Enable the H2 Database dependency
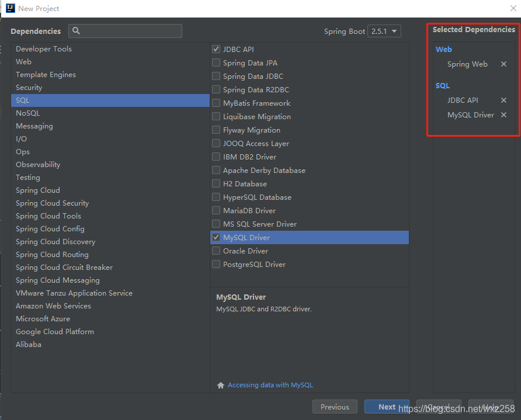Screen dimensions: 521x420 [x=216, y=183]
